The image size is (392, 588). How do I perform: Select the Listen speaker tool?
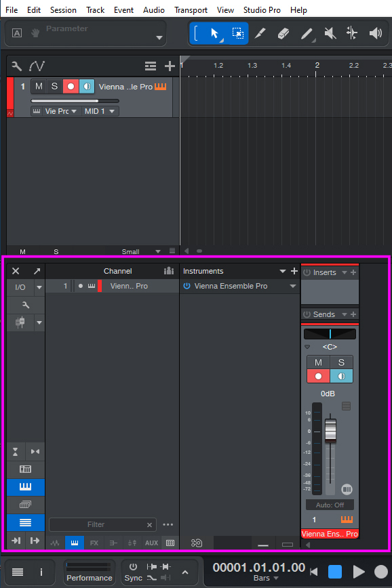(x=376, y=33)
